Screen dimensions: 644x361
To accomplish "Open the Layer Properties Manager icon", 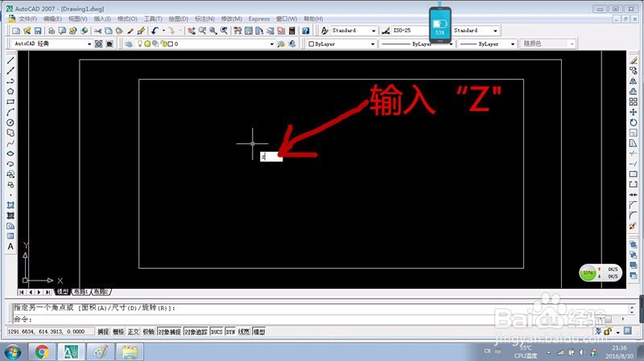I will 129,43.
